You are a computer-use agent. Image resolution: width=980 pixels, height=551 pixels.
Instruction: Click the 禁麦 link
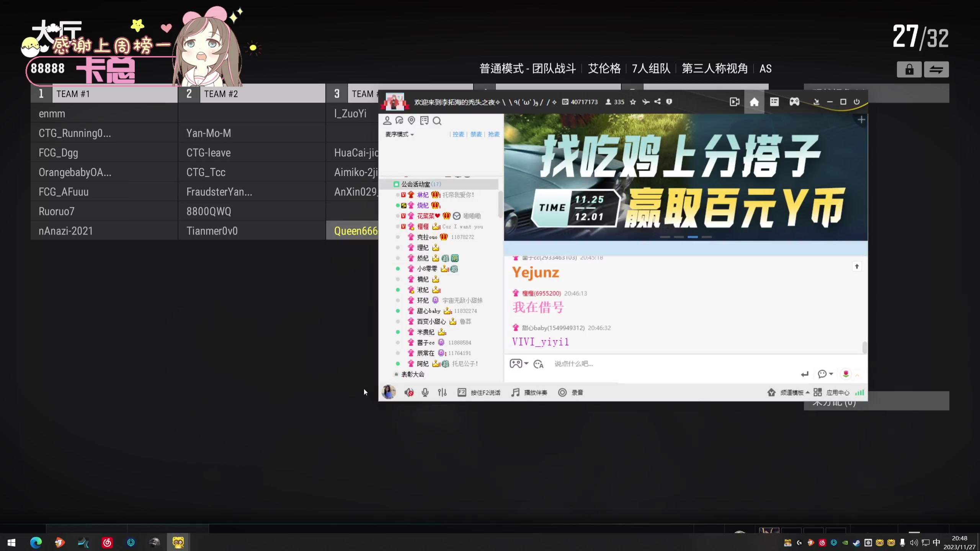pos(476,134)
